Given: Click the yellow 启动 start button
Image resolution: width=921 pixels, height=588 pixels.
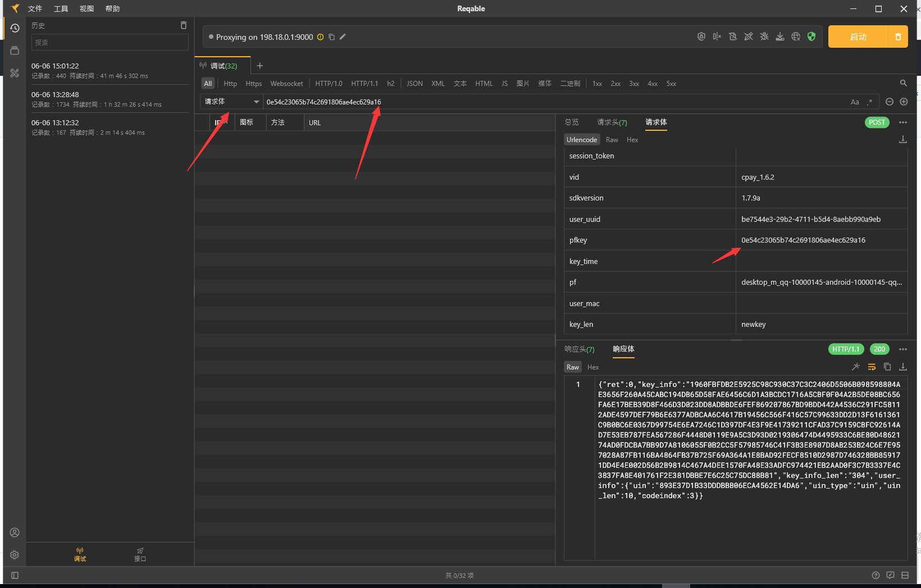Looking at the screenshot, I should (x=858, y=37).
